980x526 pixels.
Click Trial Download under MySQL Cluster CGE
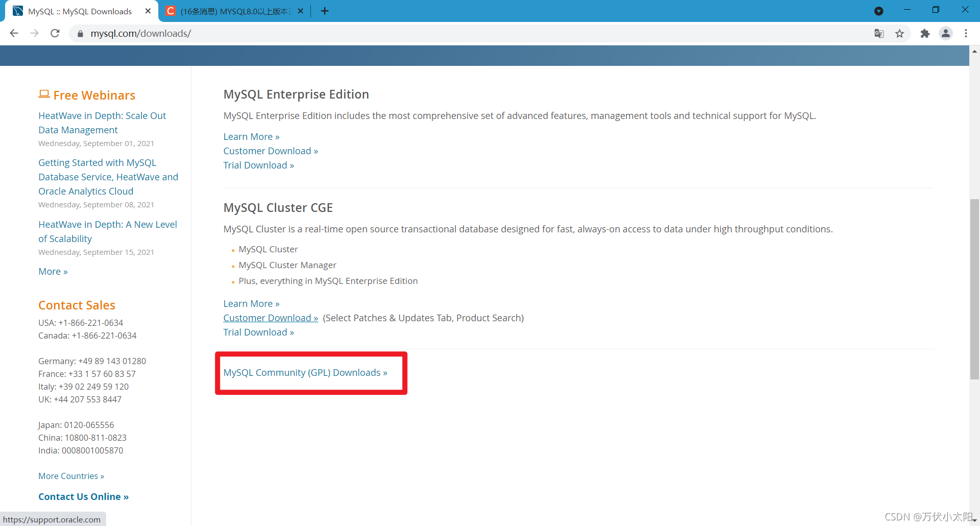pyautogui.click(x=259, y=332)
